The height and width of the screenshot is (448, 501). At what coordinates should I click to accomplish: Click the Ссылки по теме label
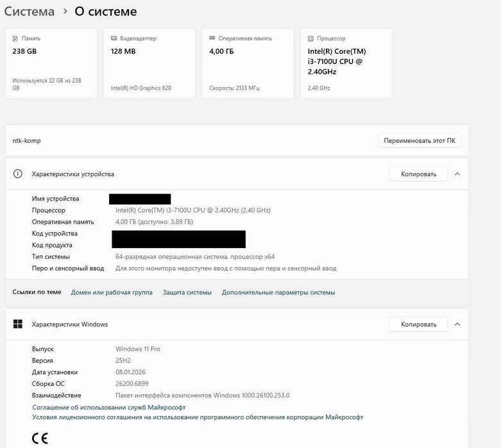tap(37, 292)
